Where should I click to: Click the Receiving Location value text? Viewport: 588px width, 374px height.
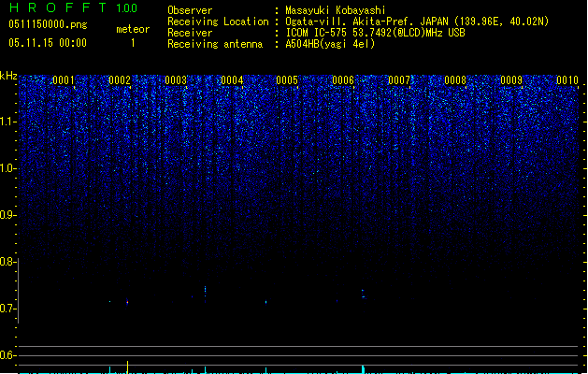417,22
